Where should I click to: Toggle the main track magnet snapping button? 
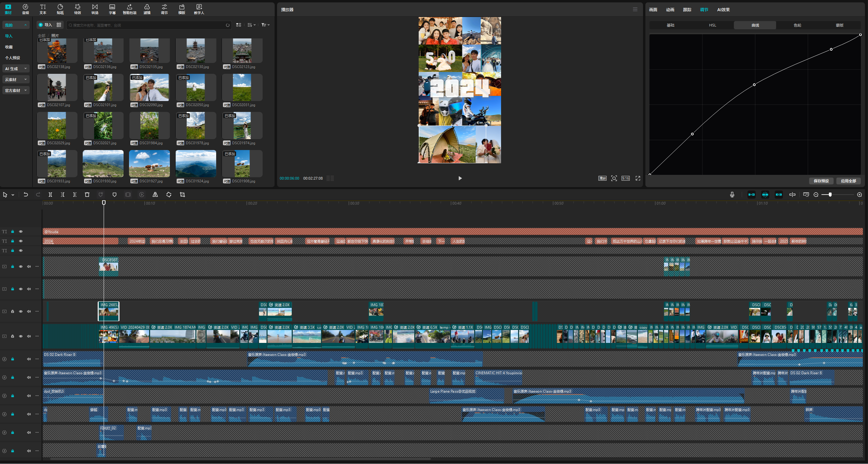(751, 195)
